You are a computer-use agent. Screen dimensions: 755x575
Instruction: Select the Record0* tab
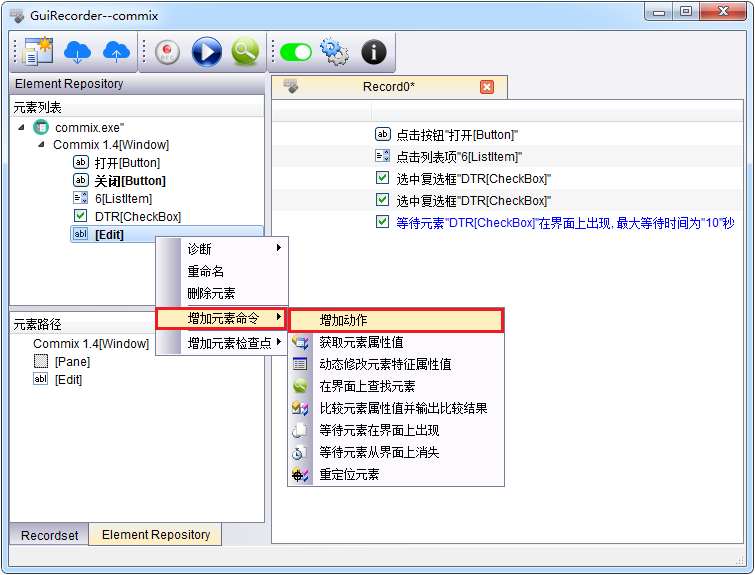[x=389, y=87]
